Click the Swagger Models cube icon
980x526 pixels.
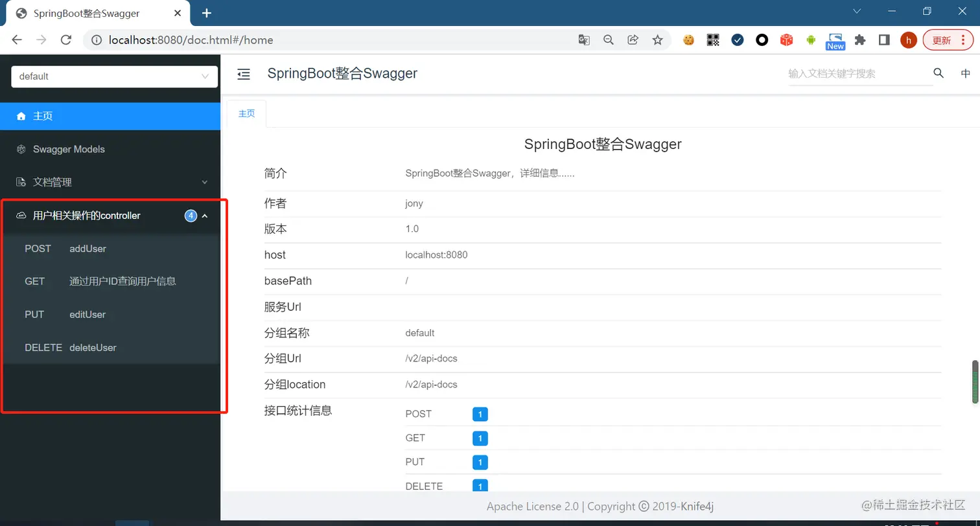click(21, 149)
